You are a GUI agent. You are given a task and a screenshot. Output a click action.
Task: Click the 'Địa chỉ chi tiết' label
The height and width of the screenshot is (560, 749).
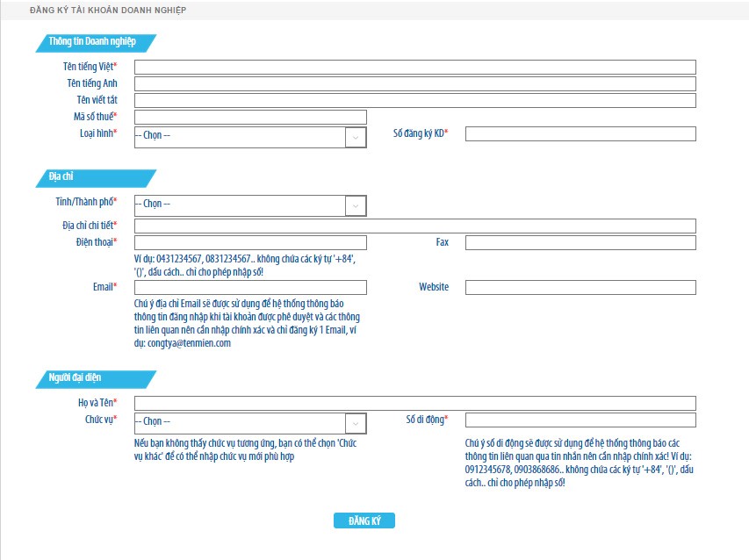pyautogui.click(x=90, y=226)
